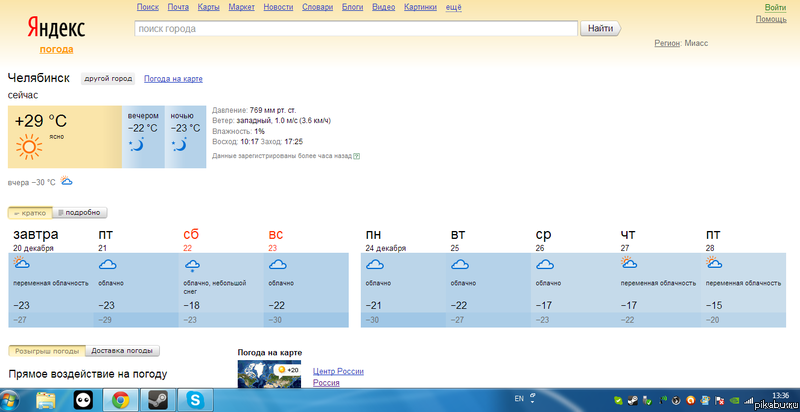Viewport: 800px width, 412px height.
Task: Click the поиск города search field
Action: [355, 29]
